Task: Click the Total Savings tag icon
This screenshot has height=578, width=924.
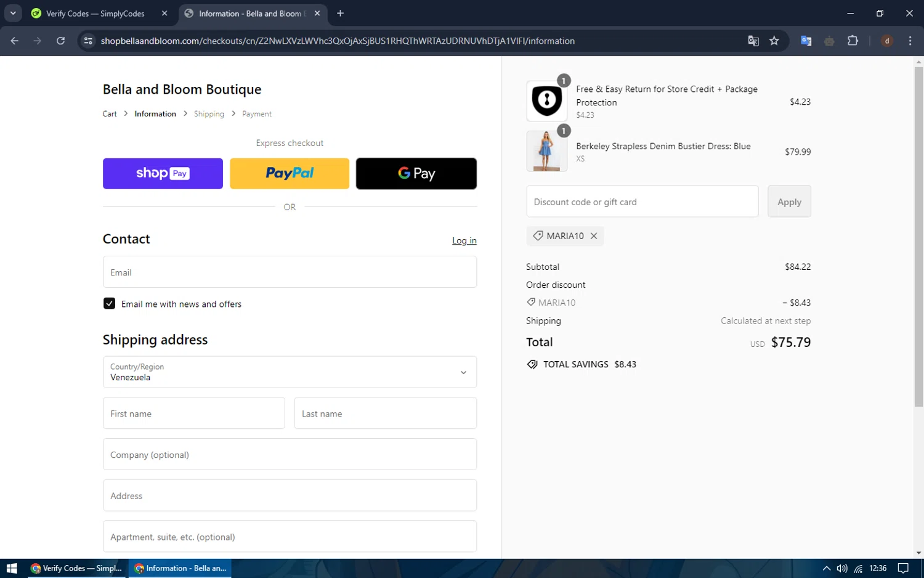Action: point(532,365)
